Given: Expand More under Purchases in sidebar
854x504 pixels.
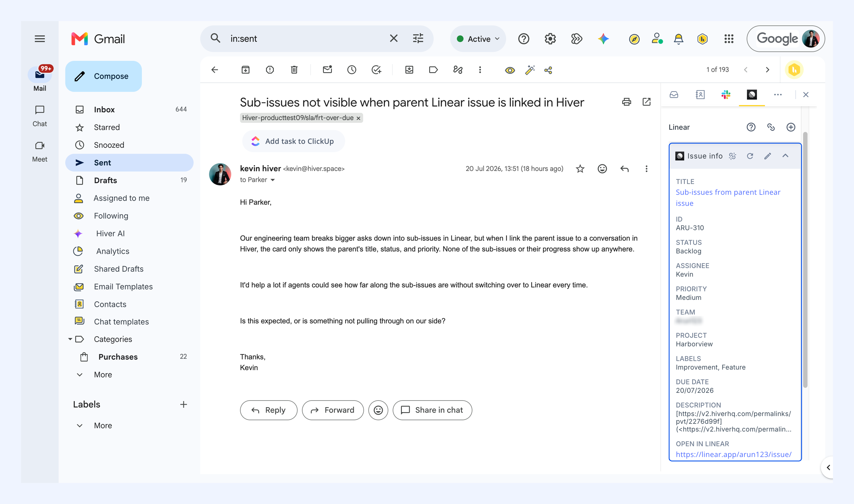Looking at the screenshot, I should coord(103,375).
